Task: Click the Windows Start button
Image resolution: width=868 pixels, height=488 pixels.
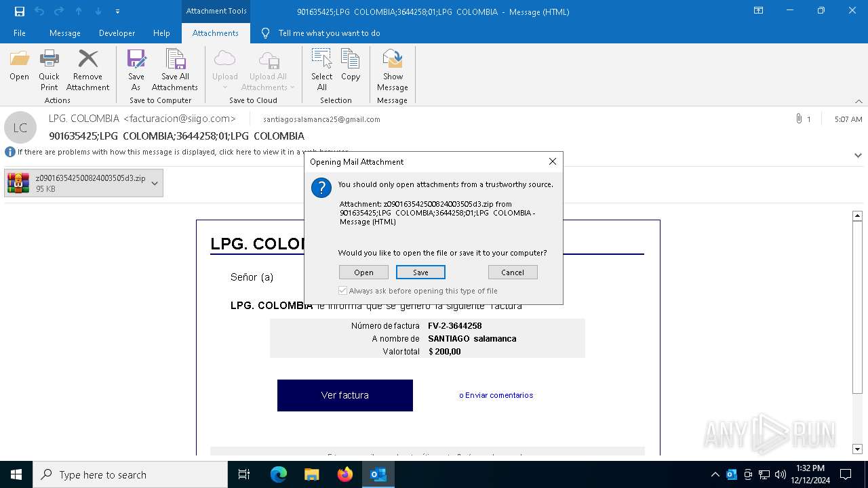Action: click(16, 474)
